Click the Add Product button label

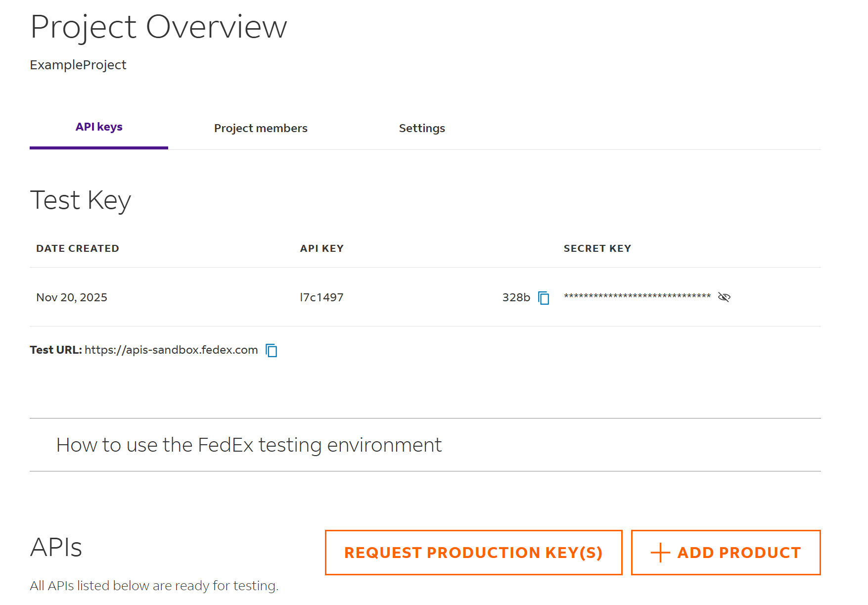pyautogui.click(x=739, y=553)
